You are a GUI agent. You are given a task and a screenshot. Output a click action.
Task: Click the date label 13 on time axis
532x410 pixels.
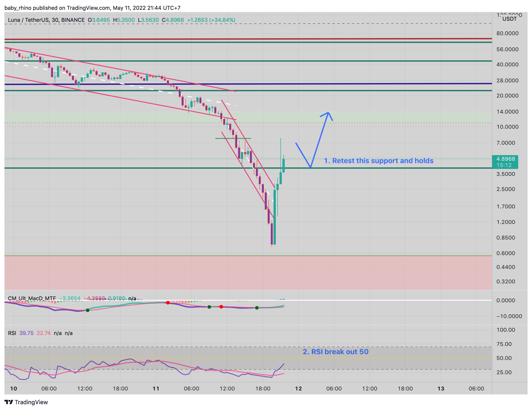[441, 389]
